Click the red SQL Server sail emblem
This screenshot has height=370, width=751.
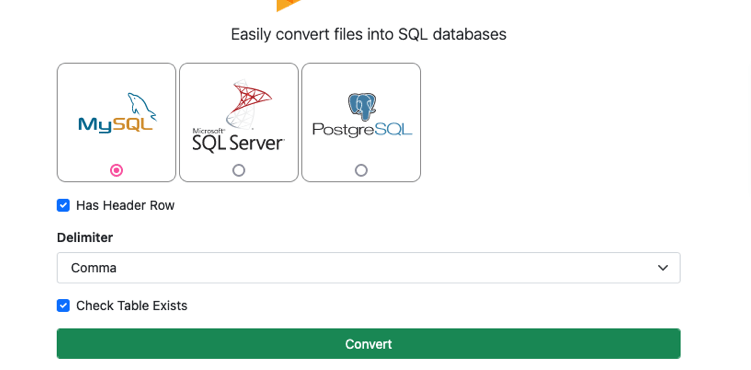coord(249,103)
